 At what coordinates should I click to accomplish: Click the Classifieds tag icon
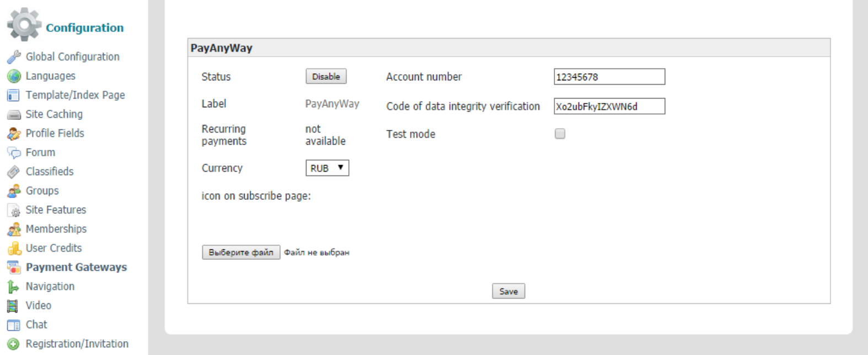coord(13,172)
